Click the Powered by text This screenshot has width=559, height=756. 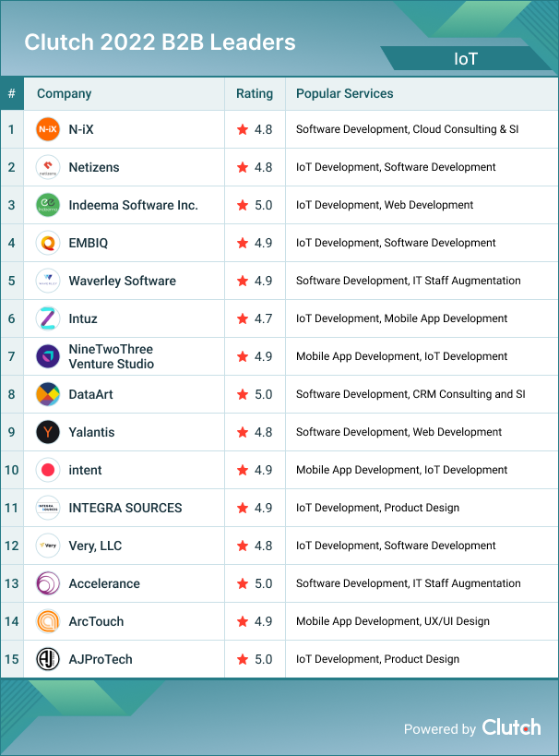pos(439,729)
